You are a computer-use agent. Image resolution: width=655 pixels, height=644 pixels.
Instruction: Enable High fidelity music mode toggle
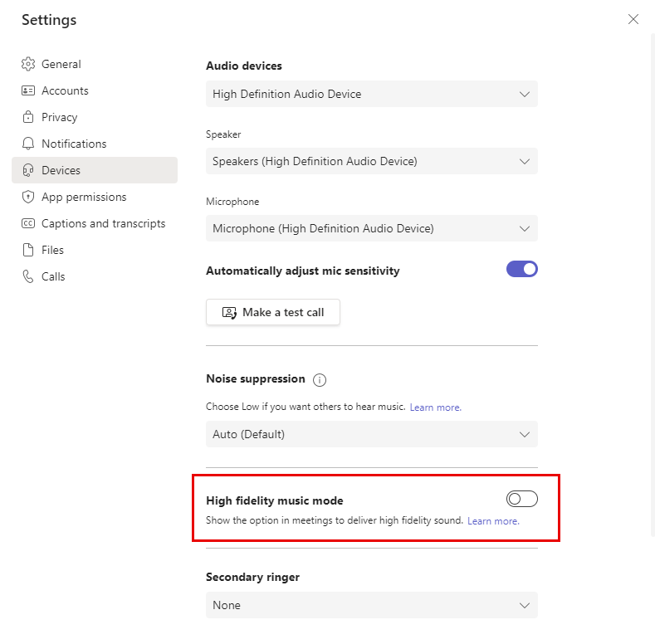click(x=521, y=499)
